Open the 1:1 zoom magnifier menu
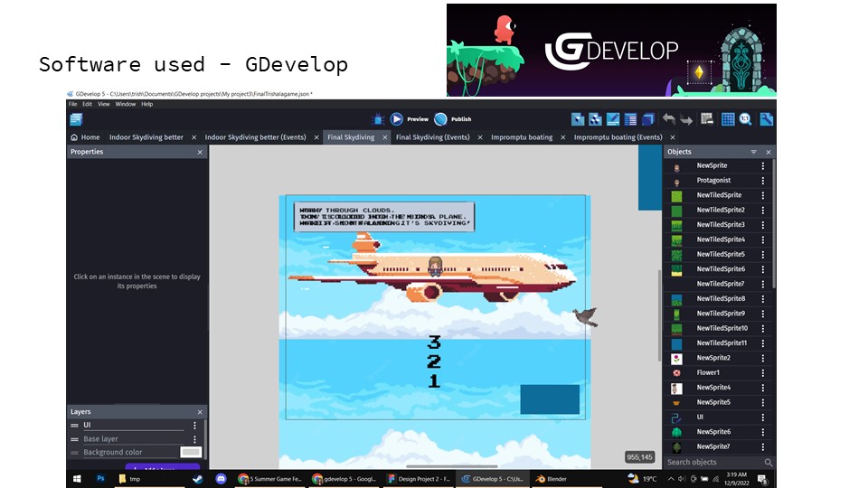Screen dimensions: 868x488 point(746,119)
